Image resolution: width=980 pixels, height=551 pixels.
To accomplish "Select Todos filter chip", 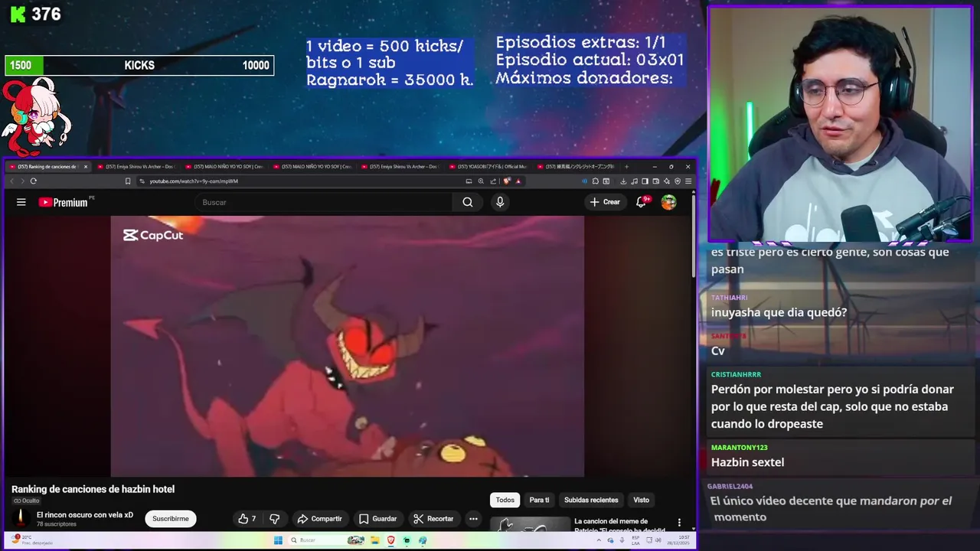I will 505,500.
